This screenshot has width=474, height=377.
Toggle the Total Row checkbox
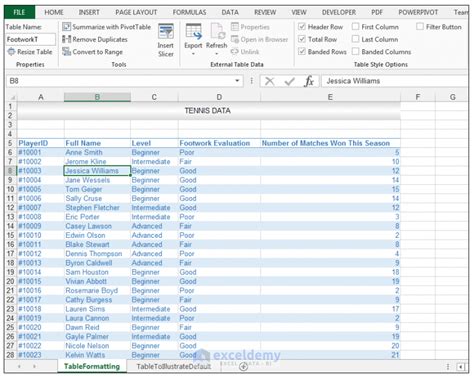(302, 39)
